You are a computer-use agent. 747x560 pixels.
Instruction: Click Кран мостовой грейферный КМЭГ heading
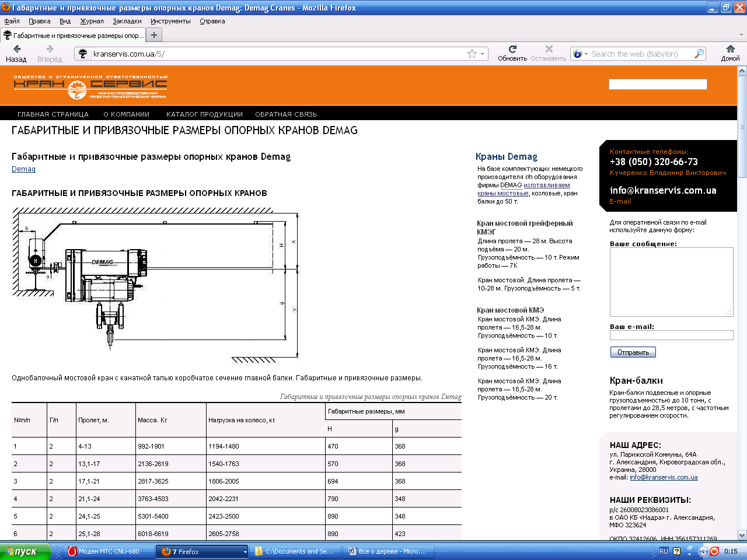pos(525,228)
